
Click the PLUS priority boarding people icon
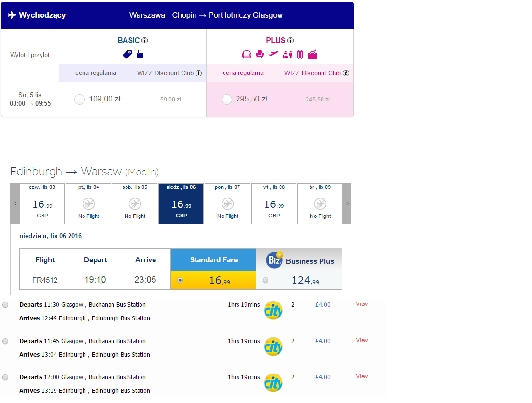(x=288, y=54)
